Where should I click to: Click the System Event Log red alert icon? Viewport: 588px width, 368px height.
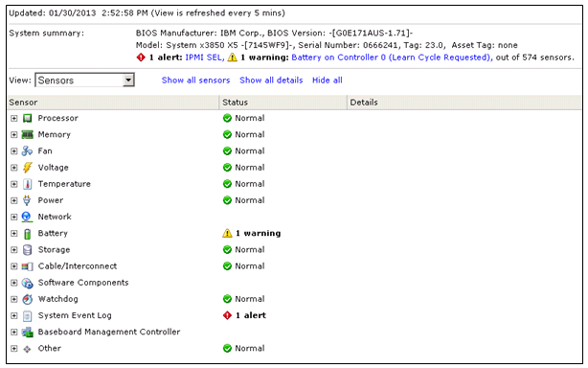pos(227,315)
